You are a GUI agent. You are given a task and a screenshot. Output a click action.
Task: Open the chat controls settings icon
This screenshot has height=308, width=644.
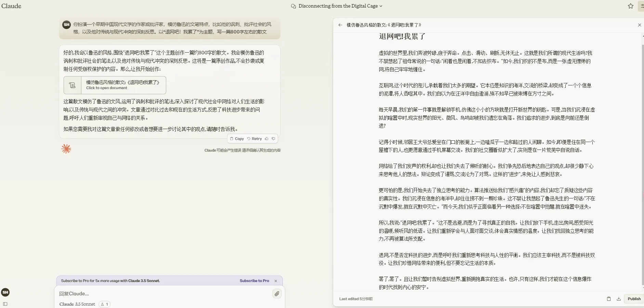641,6
